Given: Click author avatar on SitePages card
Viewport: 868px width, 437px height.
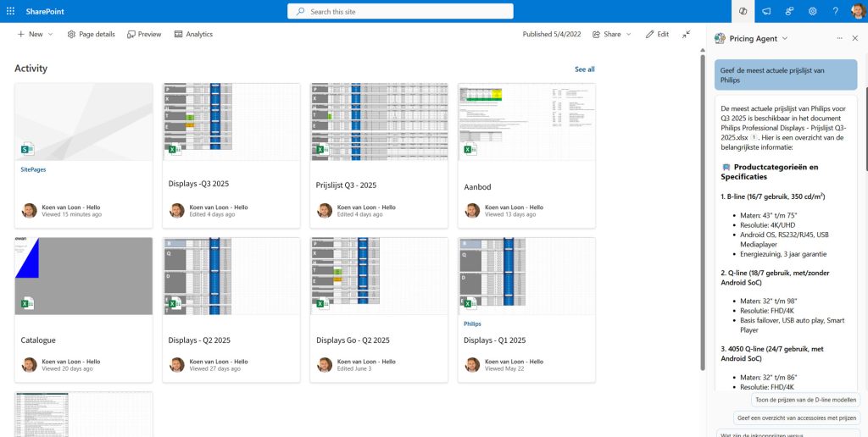Looking at the screenshot, I should [30, 211].
